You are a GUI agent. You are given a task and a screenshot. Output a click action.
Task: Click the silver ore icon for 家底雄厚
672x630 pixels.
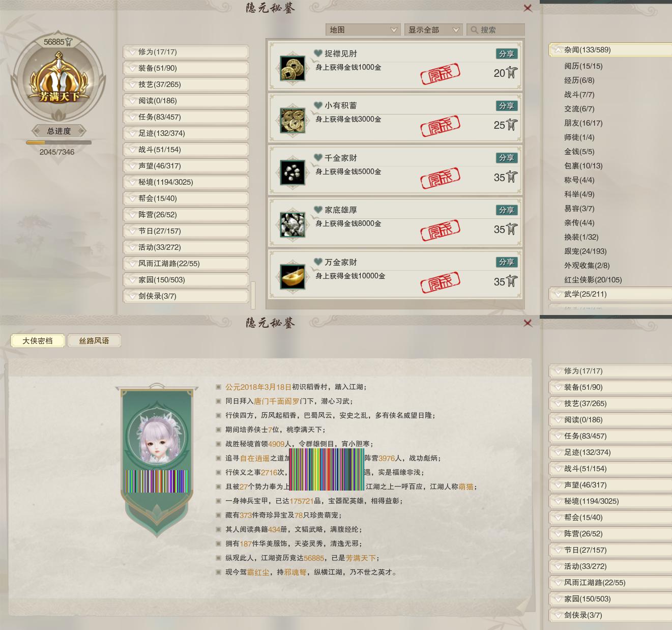(x=293, y=225)
